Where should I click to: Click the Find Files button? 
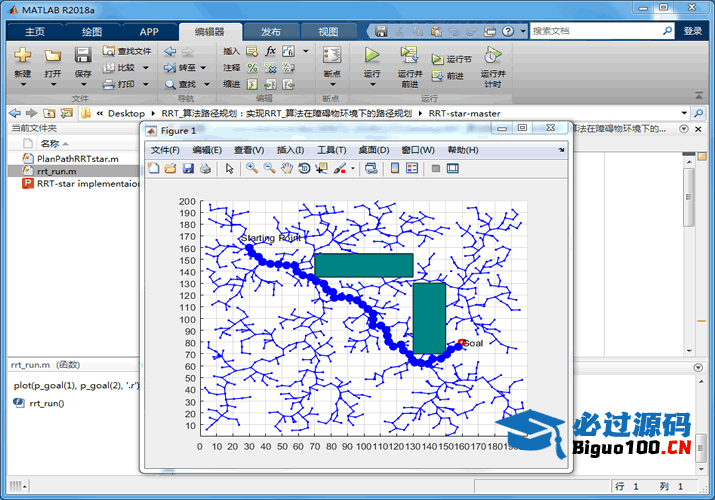(127, 51)
